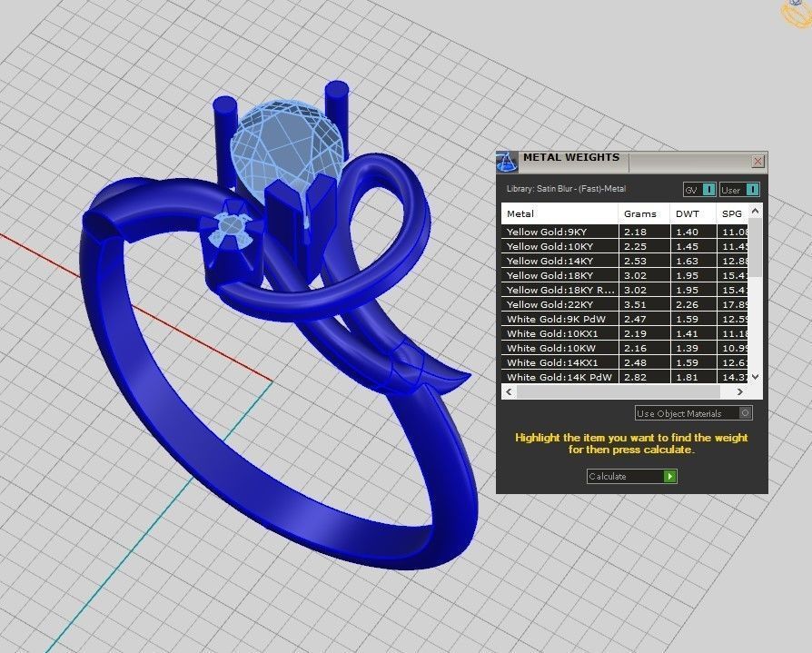
Task: Click the vertical scrollbar thumb
Action: tap(755, 247)
